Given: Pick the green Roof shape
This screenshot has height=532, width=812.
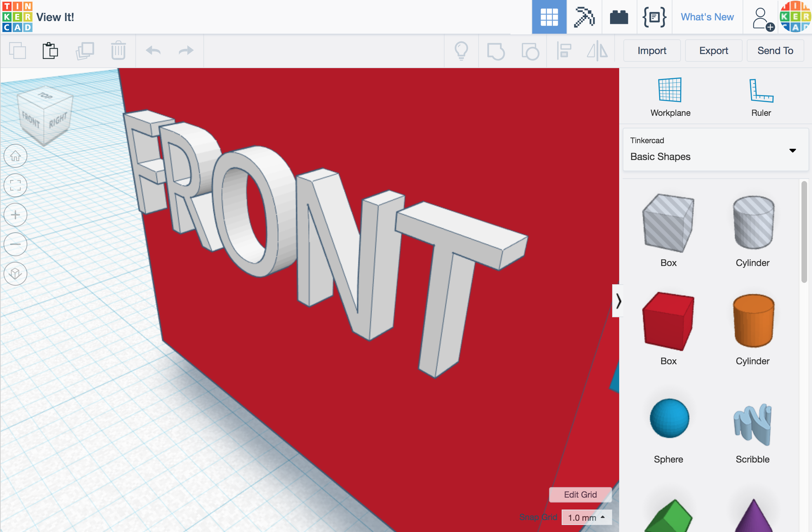Looking at the screenshot, I should click(x=668, y=515).
